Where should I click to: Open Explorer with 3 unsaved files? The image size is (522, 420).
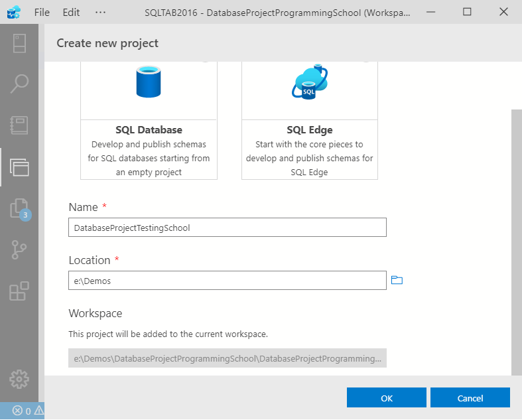click(19, 208)
